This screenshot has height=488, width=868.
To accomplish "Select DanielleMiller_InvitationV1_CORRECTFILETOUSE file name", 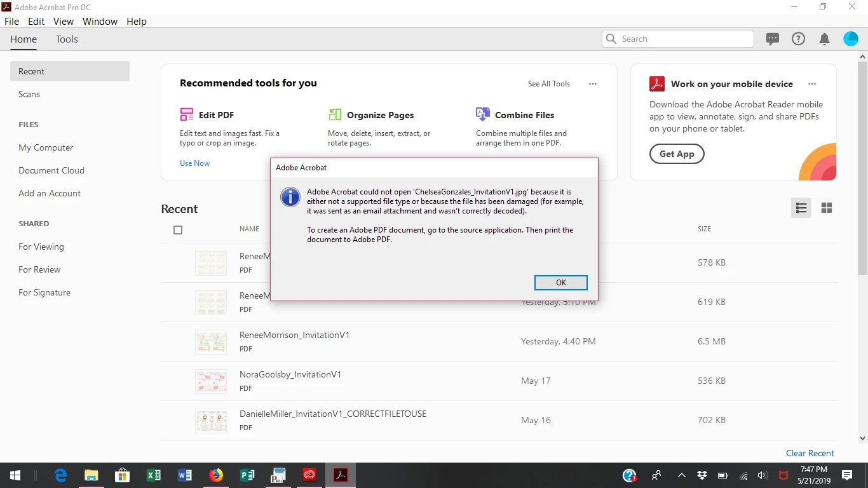I will click(333, 414).
